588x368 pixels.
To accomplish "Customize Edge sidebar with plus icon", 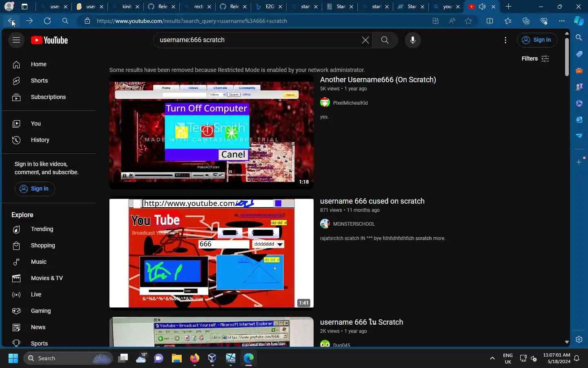I will coord(579,162).
